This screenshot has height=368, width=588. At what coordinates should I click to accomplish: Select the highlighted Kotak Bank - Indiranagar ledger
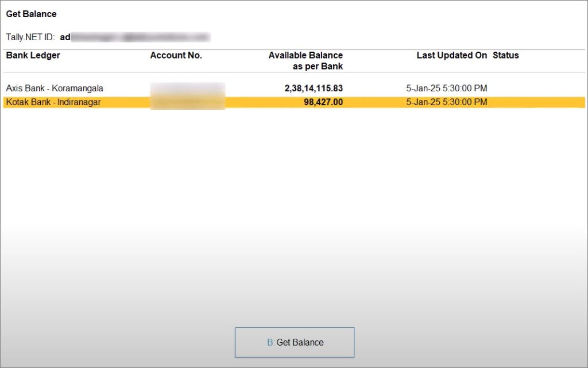(x=53, y=102)
